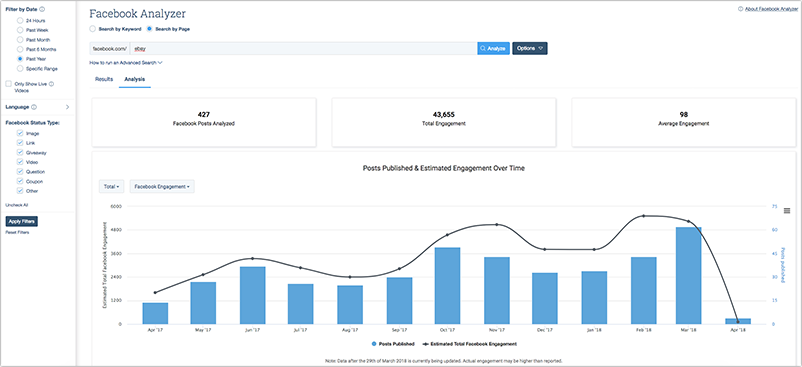Expand the Language filter section
This screenshot has width=802, height=367.
[68, 107]
